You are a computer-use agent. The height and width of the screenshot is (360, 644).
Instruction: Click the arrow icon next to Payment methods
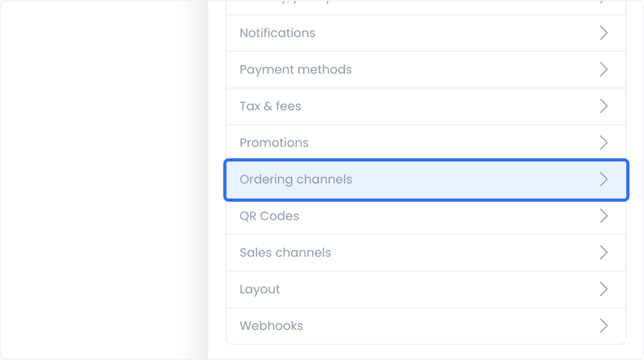(x=604, y=70)
